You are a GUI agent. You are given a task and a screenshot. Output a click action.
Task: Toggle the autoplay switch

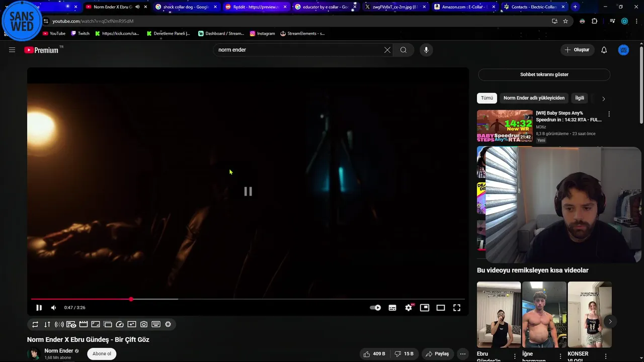click(x=375, y=308)
